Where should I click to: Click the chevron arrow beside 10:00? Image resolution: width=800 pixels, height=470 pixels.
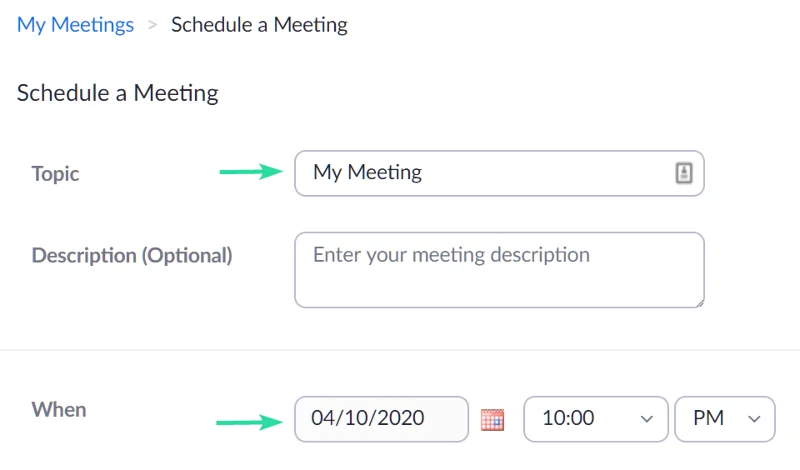[647, 419]
